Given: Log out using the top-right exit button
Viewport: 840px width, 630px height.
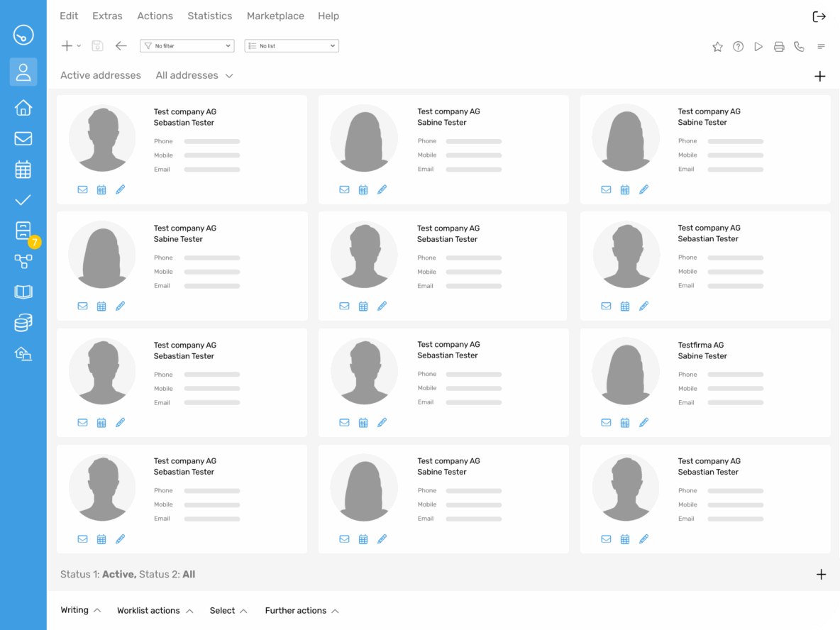Looking at the screenshot, I should pyautogui.click(x=819, y=16).
